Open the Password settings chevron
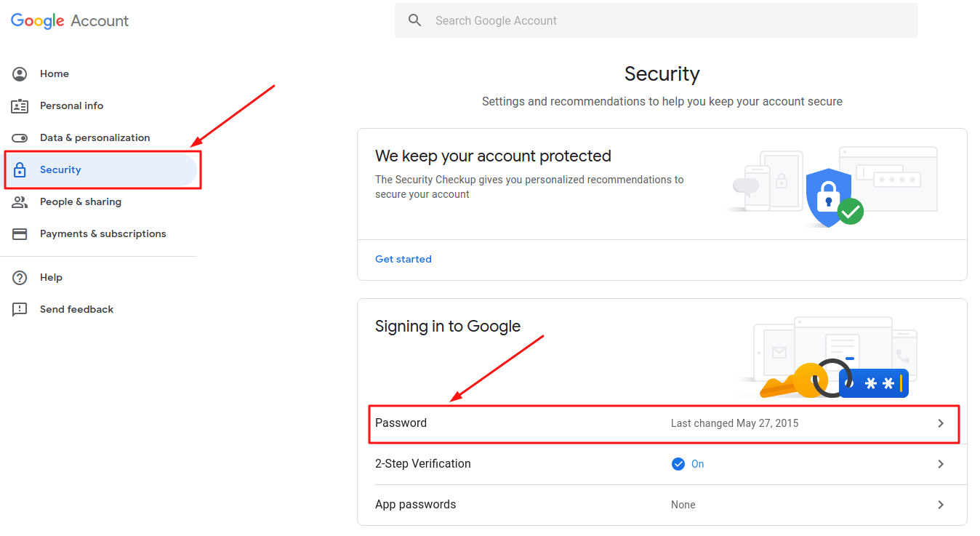This screenshot has height=536, width=980. pyautogui.click(x=941, y=423)
